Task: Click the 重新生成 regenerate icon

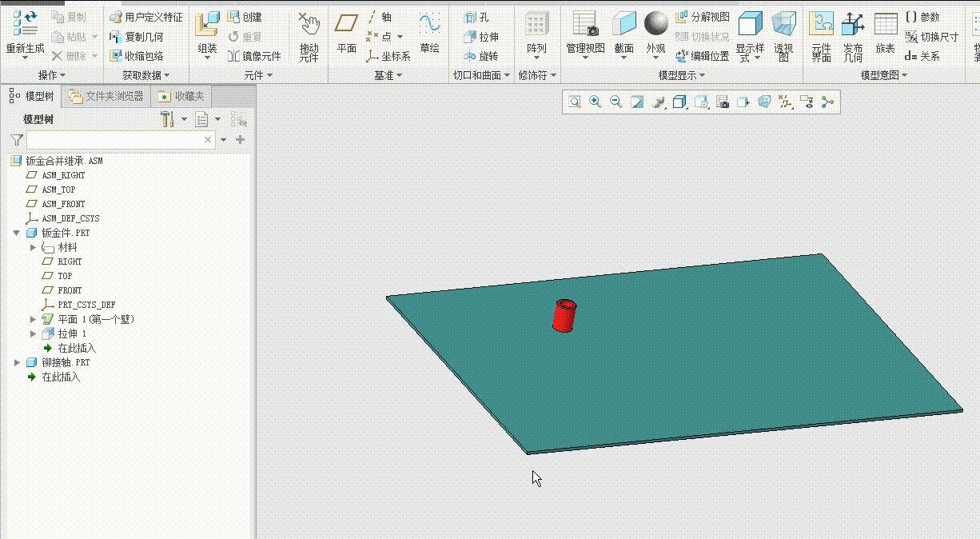Action: pyautogui.click(x=25, y=24)
